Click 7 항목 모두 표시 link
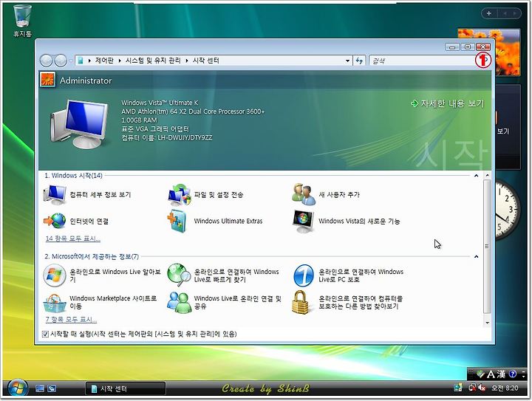 [71, 320]
